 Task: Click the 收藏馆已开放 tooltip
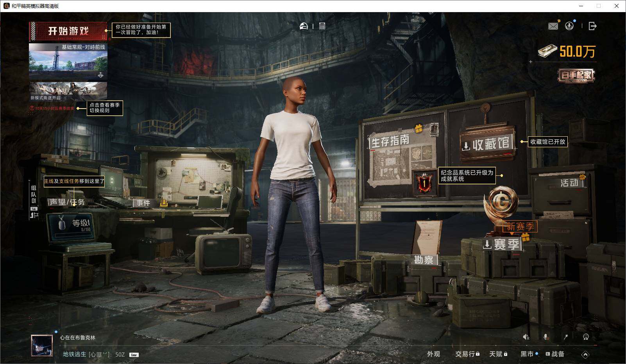tap(547, 142)
